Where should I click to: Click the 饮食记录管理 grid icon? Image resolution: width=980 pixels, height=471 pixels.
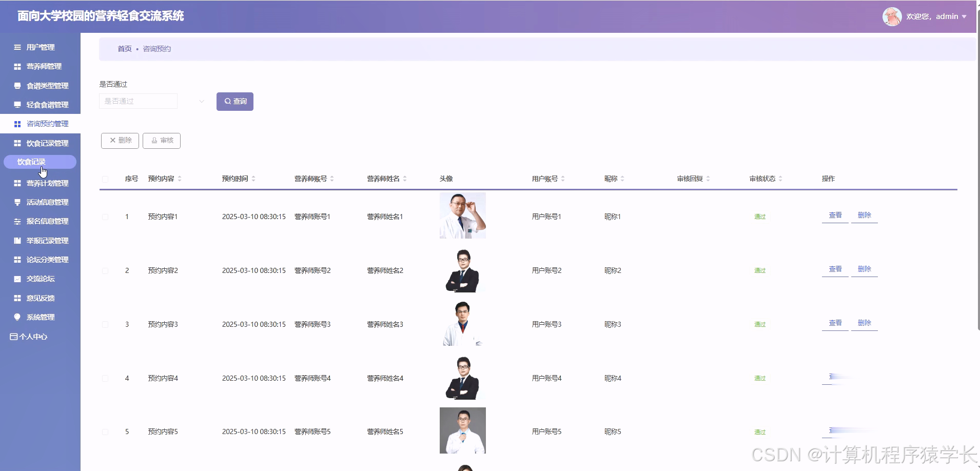(17, 143)
